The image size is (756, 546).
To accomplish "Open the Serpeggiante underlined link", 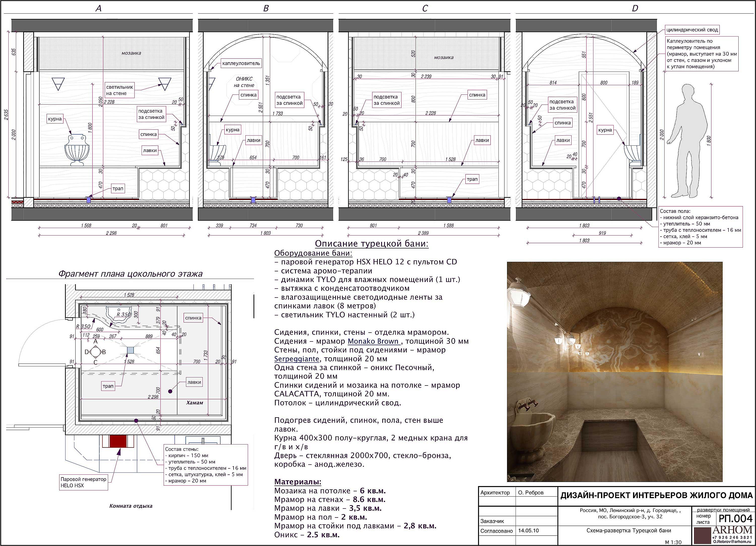I will 296,359.
